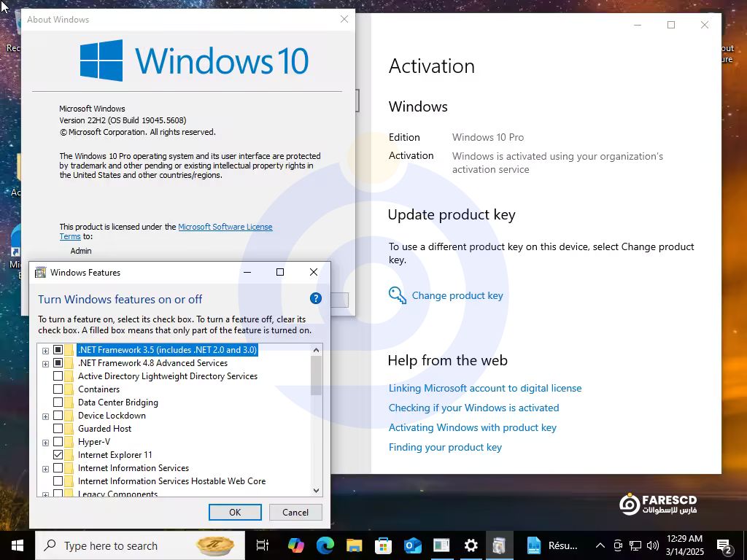Click the Windows Features help question mark
747x560 pixels.
[x=315, y=298]
